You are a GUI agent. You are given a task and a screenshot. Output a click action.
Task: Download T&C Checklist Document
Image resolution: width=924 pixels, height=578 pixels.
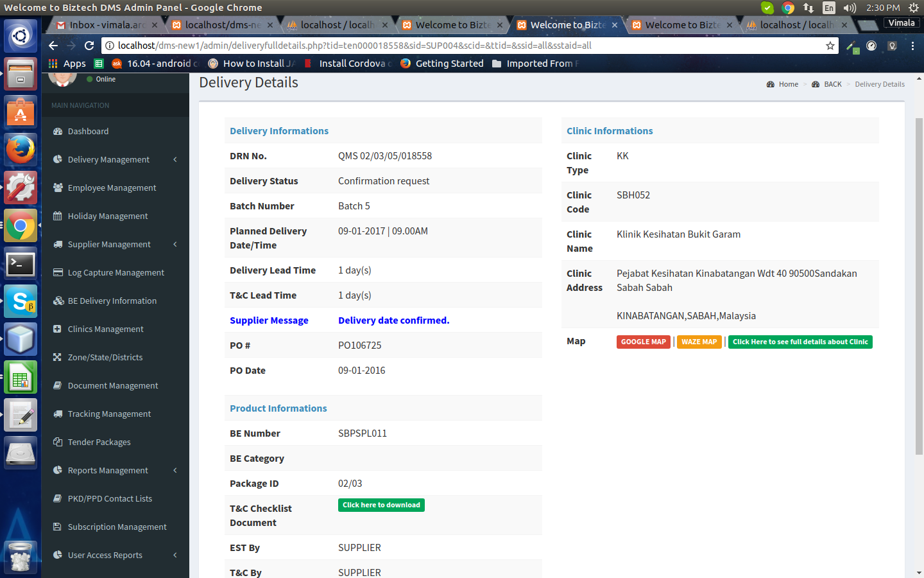tap(381, 505)
